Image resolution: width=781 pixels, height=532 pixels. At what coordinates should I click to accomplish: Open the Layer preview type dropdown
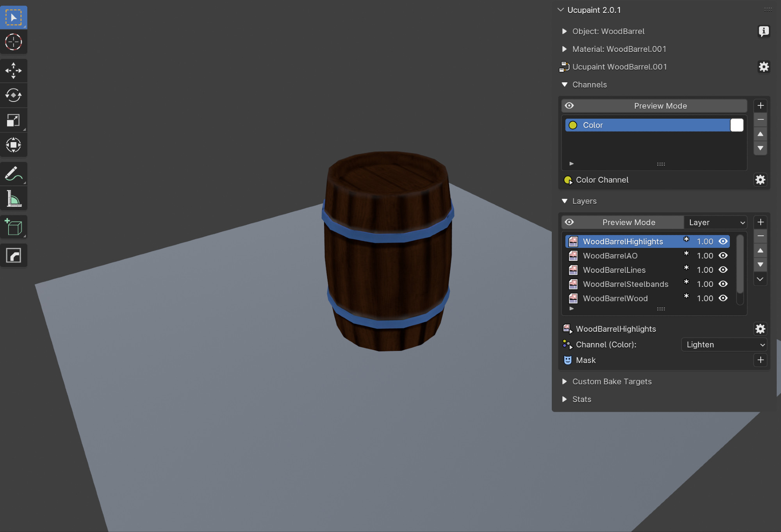tap(716, 222)
